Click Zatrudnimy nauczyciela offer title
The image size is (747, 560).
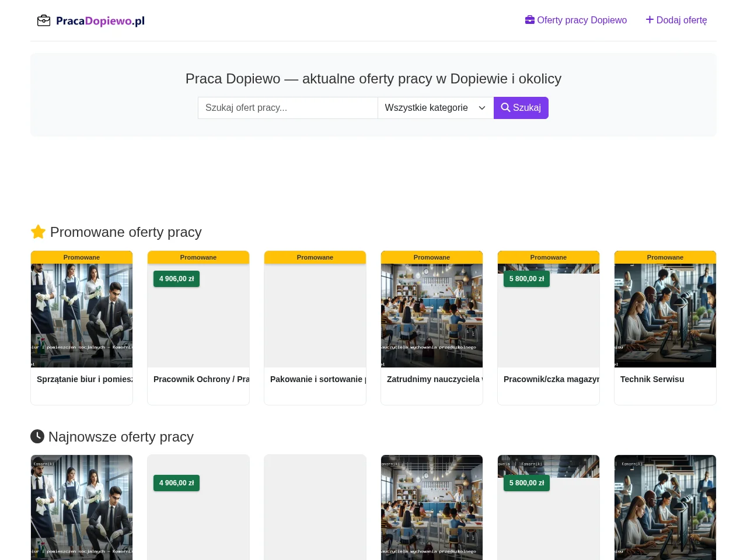click(x=435, y=379)
